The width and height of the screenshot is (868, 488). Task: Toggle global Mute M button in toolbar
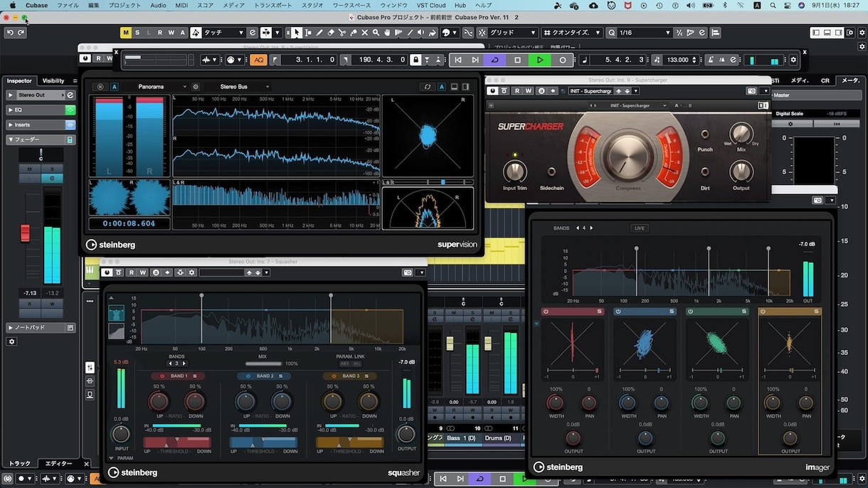(x=126, y=33)
